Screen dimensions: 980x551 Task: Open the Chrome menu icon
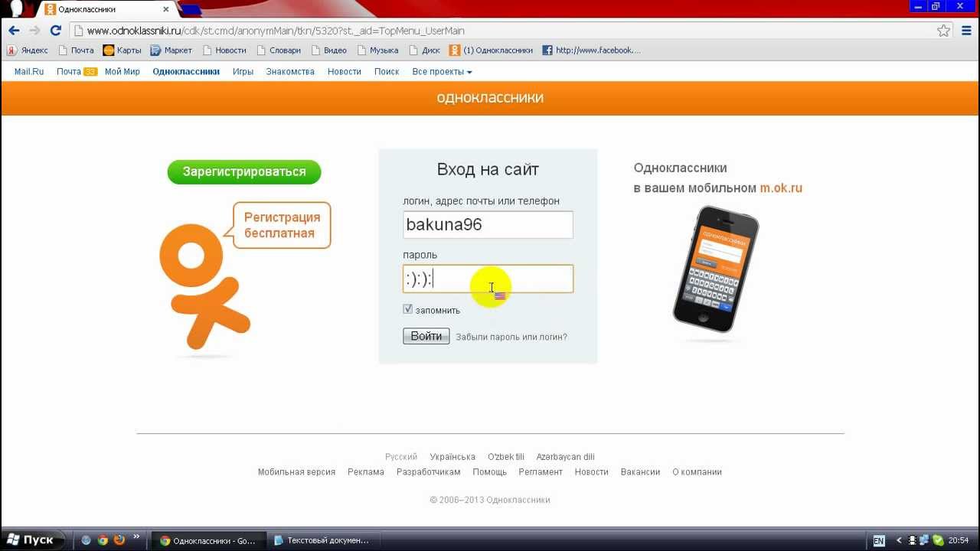(965, 31)
